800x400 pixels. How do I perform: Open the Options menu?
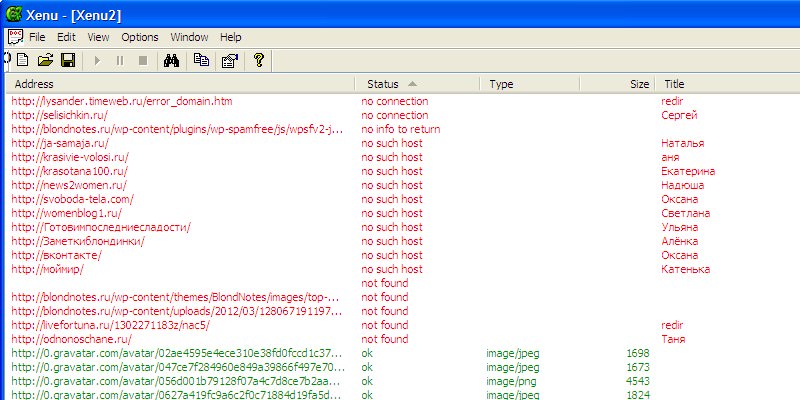click(140, 37)
